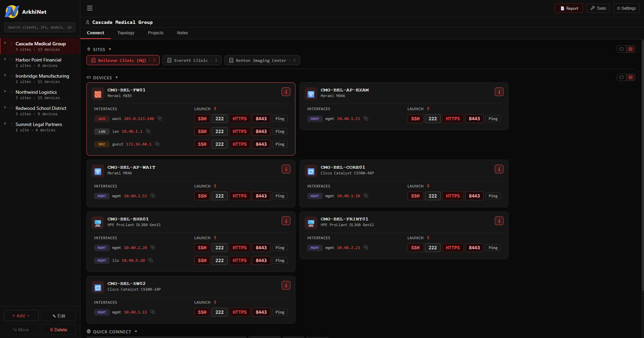Switch Sites to single-pane view

pyautogui.click(x=621, y=49)
